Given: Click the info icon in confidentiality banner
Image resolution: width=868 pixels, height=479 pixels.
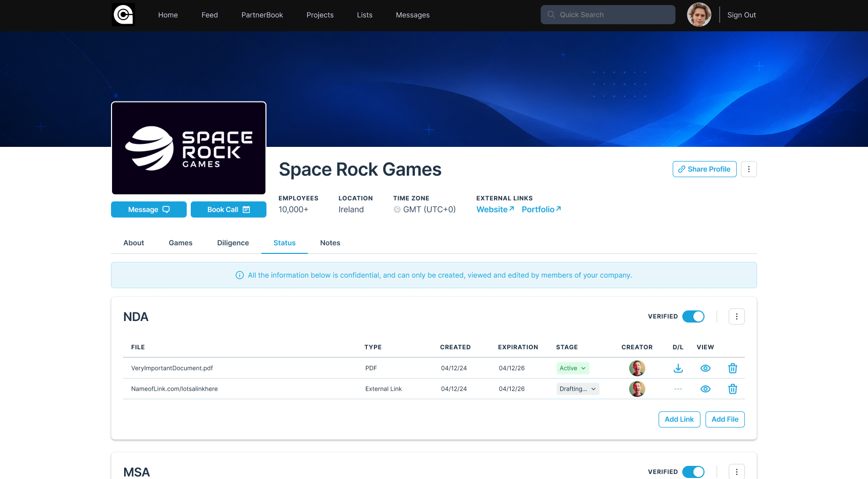Looking at the screenshot, I should click(240, 275).
